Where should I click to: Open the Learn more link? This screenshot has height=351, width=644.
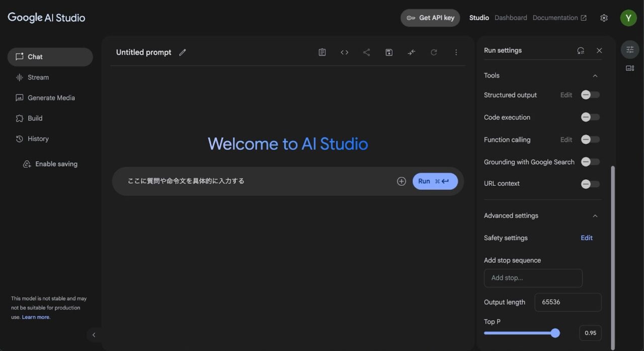tap(36, 317)
